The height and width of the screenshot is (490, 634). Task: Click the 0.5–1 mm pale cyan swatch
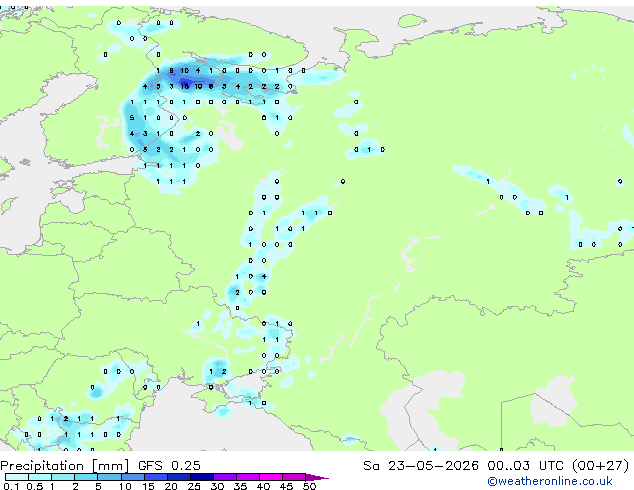[x=40, y=477]
